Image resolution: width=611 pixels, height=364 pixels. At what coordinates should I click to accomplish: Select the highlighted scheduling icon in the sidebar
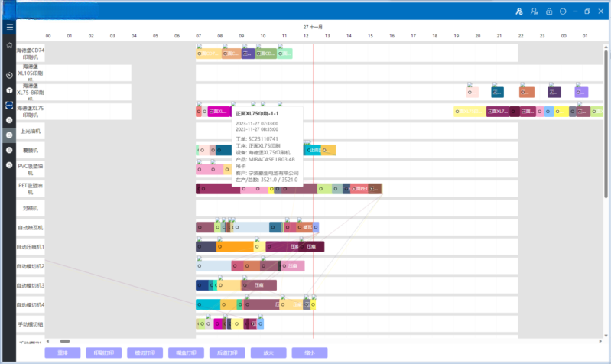[9, 105]
